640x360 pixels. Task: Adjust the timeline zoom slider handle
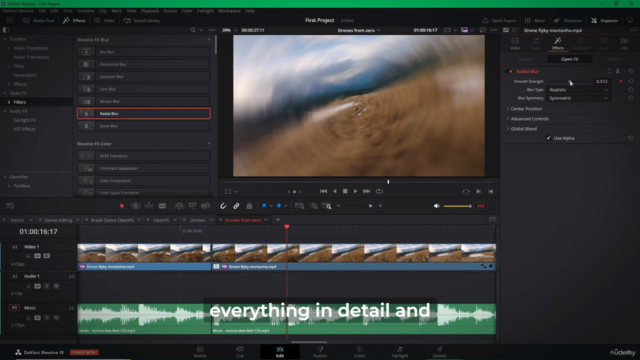[x=370, y=206]
